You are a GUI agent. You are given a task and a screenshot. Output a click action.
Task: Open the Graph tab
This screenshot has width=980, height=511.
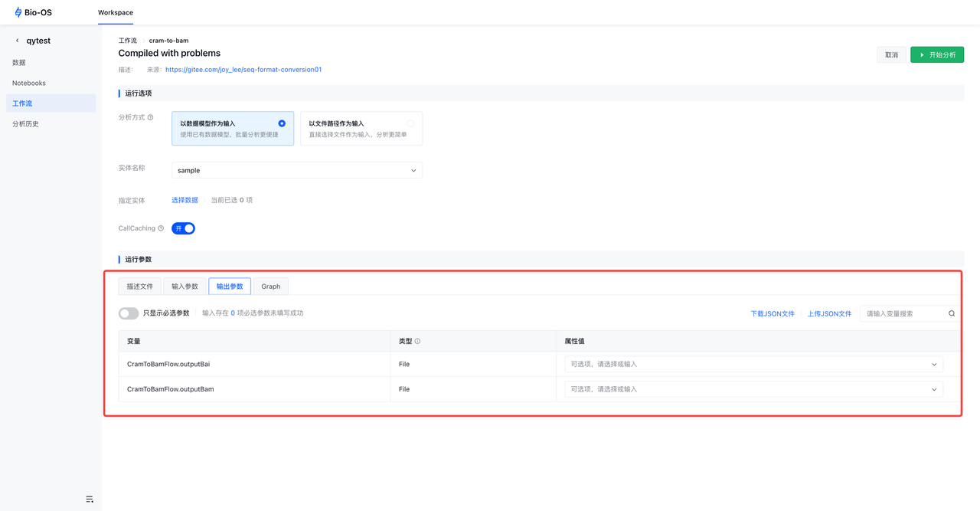tap(270, 287)
